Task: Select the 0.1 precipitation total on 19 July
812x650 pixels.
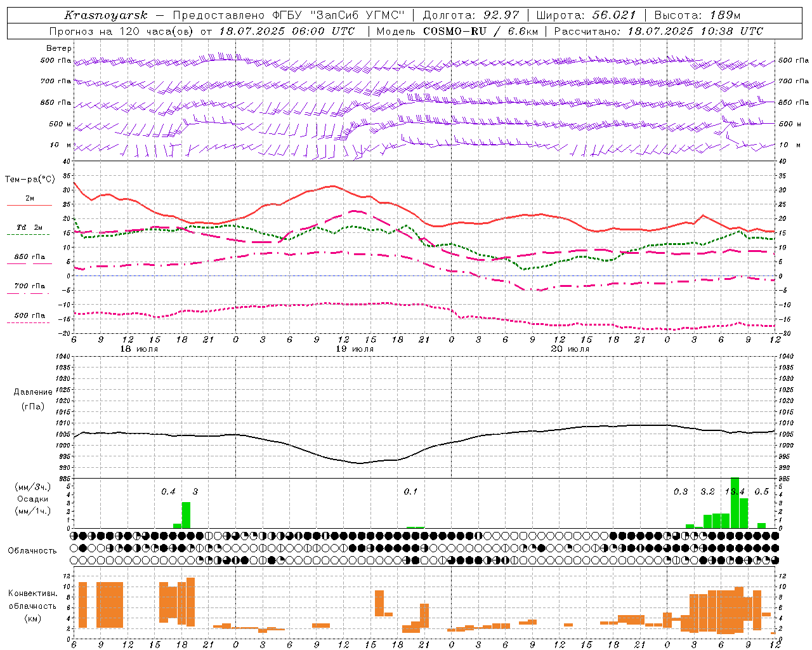Action: click(411, 491)
